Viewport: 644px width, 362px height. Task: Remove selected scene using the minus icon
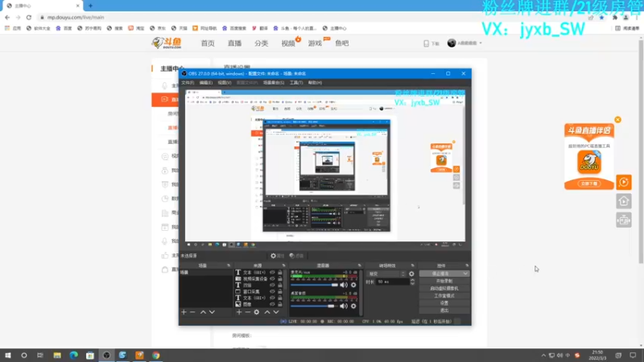click(x=192, y=312)
